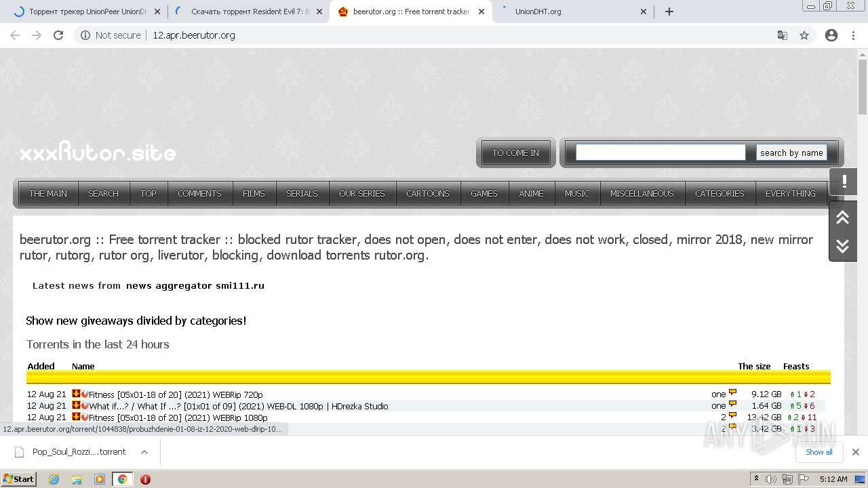The height and width of the screenshot is (488, 868).
Task: Click the exclamation mark side button
Action: point(844,182)
